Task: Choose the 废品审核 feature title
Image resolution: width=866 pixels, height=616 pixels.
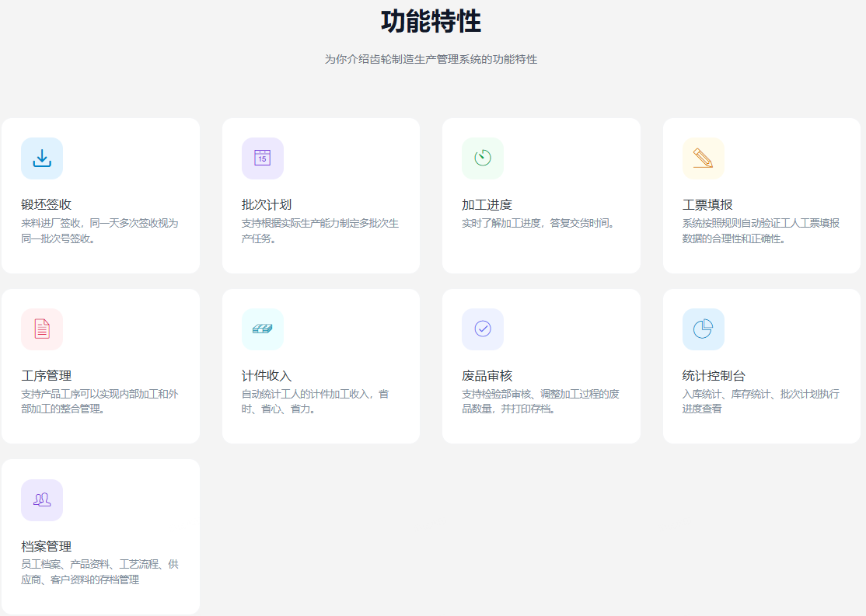Action: pyautogui.click(x=487, y=376)
